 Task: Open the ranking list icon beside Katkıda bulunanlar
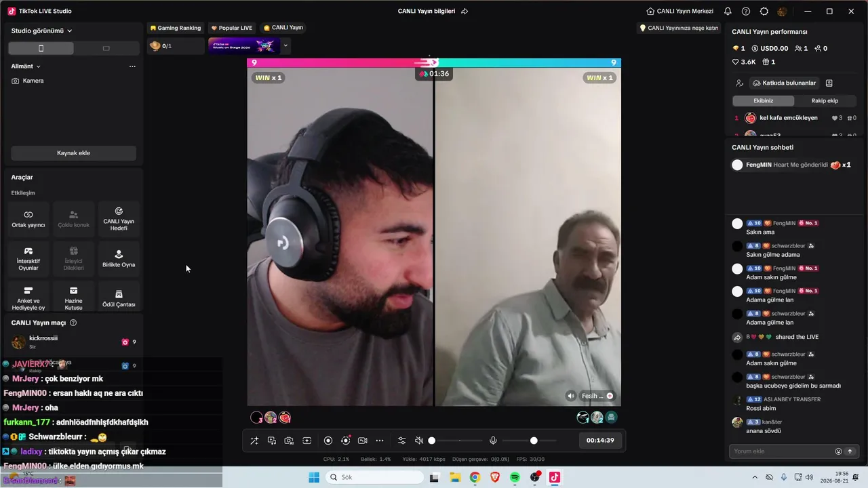pos(829,83)
